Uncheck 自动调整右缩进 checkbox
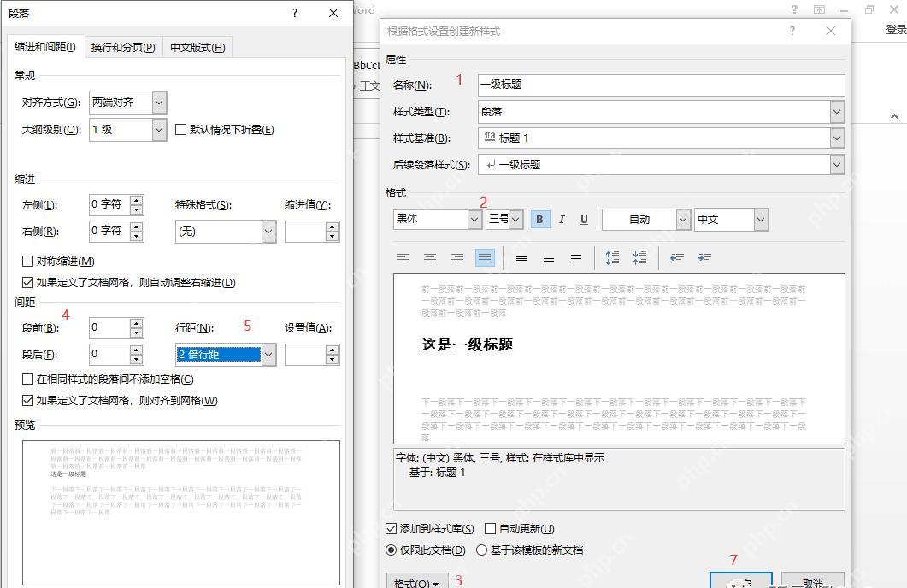Image resolution: width=907 pixels, height=588 pixels. click(27, 283)
